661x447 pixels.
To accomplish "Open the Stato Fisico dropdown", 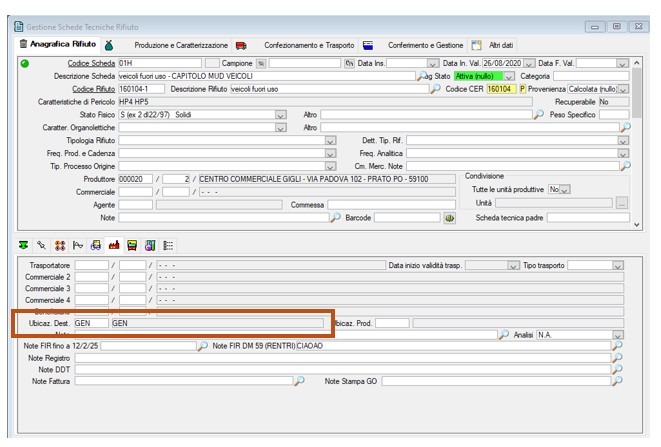I will pyautogui.click(x=280, y=115).
